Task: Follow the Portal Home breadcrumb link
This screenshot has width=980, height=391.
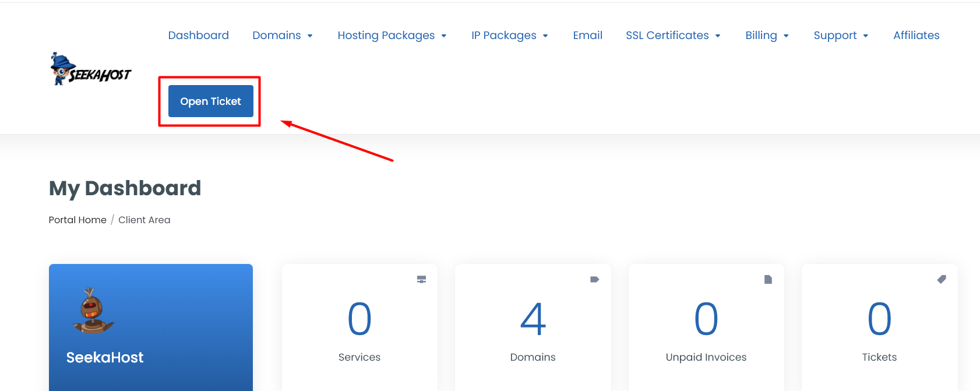Action: coord(77,220)
